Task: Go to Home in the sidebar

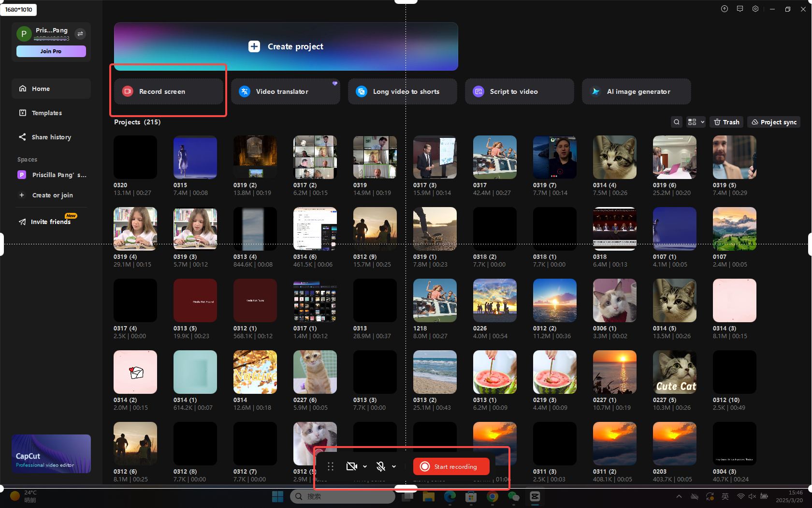Action: 51,89
